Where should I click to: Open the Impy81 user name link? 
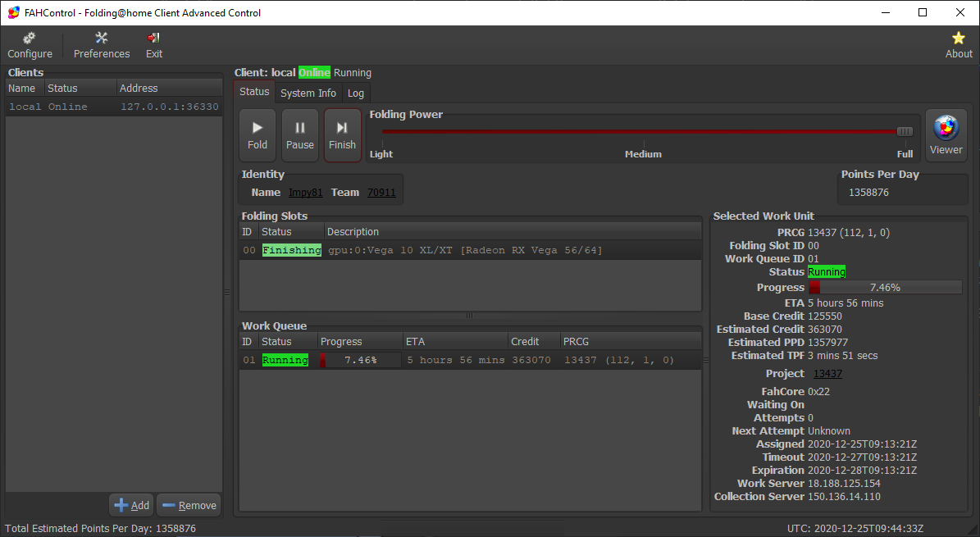(306, 193)
